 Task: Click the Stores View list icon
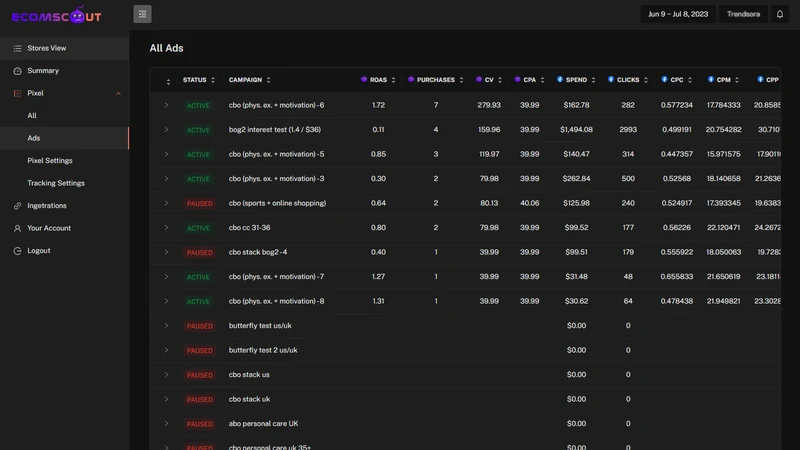pyautogui.click(x=17, y=48)
